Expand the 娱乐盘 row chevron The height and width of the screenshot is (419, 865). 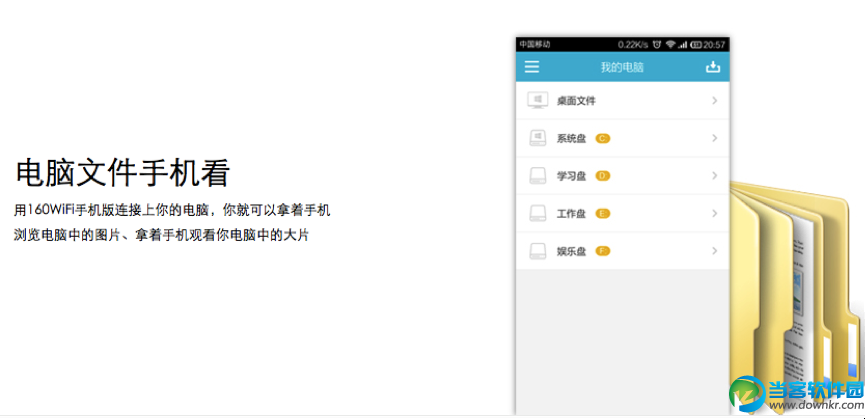(714, 251)
